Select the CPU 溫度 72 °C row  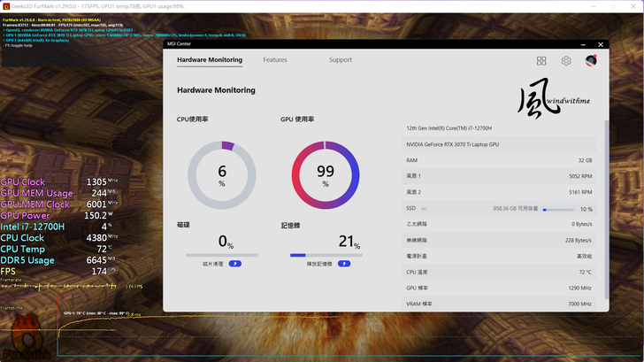pyautogui.click(x=500, y=272)
